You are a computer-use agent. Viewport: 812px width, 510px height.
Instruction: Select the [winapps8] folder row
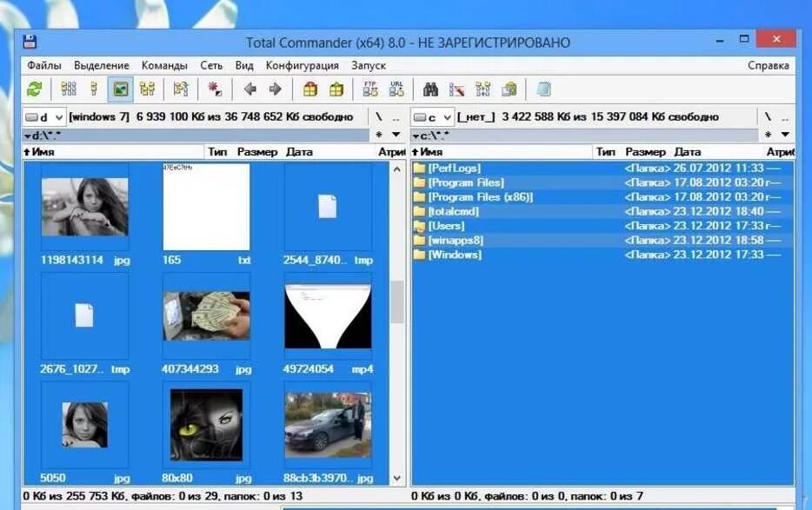pyautogui.click(x=602, y=241)
